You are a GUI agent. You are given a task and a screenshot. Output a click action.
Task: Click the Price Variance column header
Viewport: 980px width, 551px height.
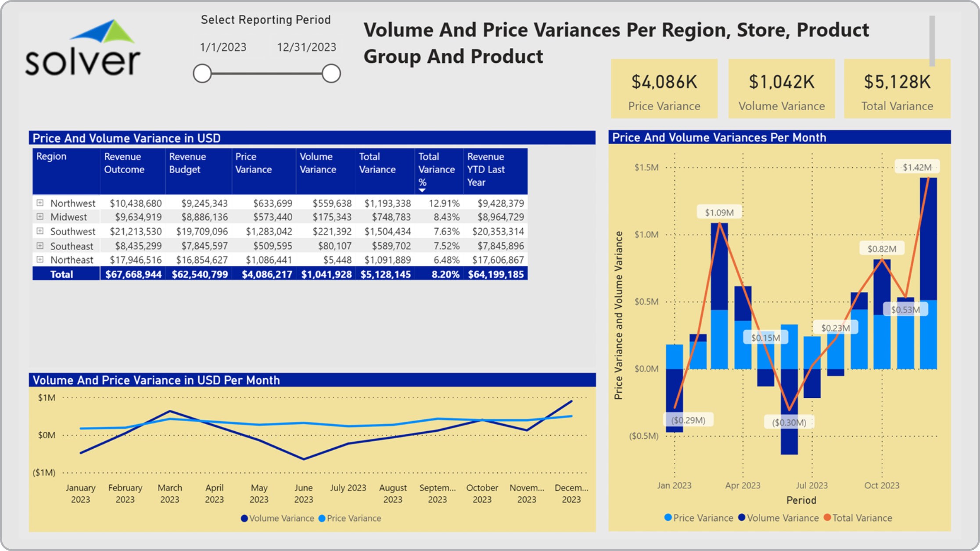pos(253,163)
